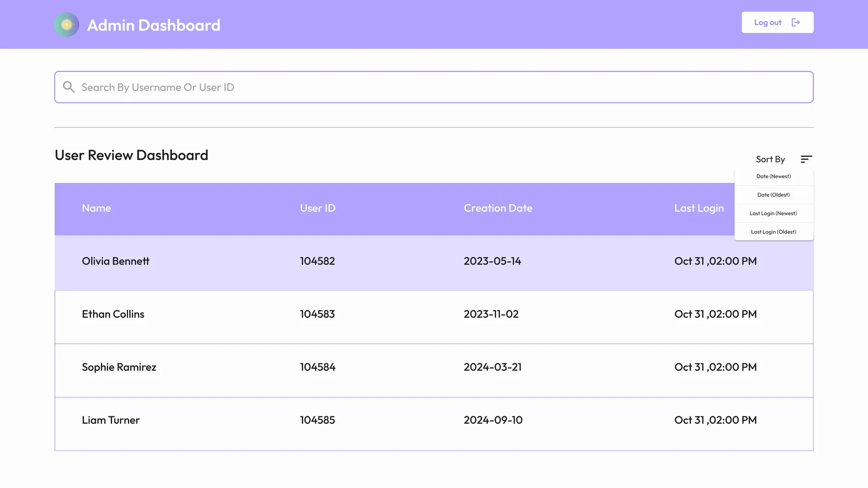Click the Admin Dashboard logo icon
This screenshot has height=488, width=868.
coord(67,25)
